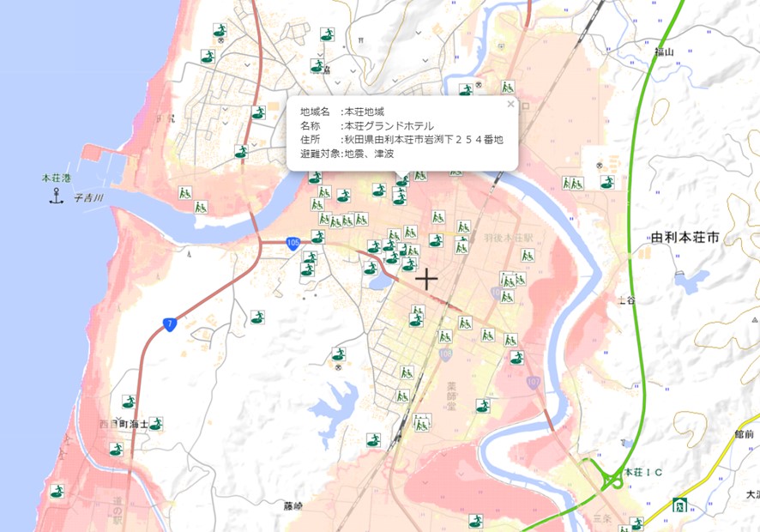760x532 pixels.
Task: Click the evacuation marker near 羽後本荘駅 station
Action: pyautogui.click(x=462, y=225)
